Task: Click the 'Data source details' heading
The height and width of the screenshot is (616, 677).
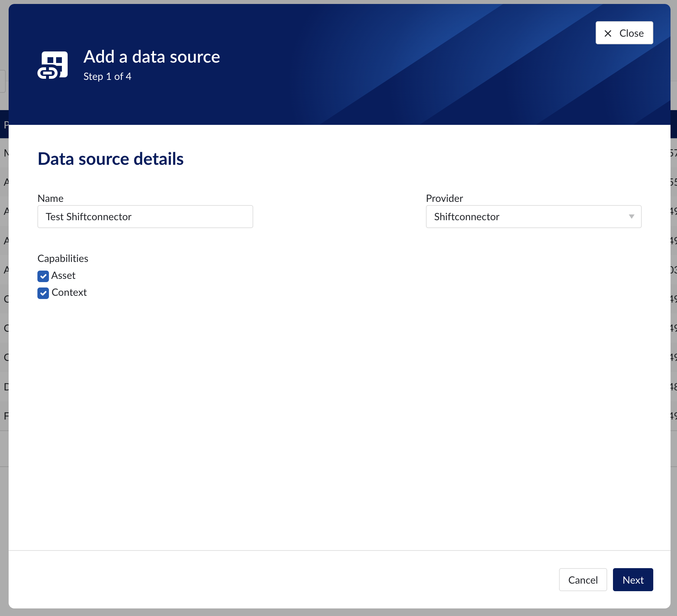Action: click(x=110, y=159)
